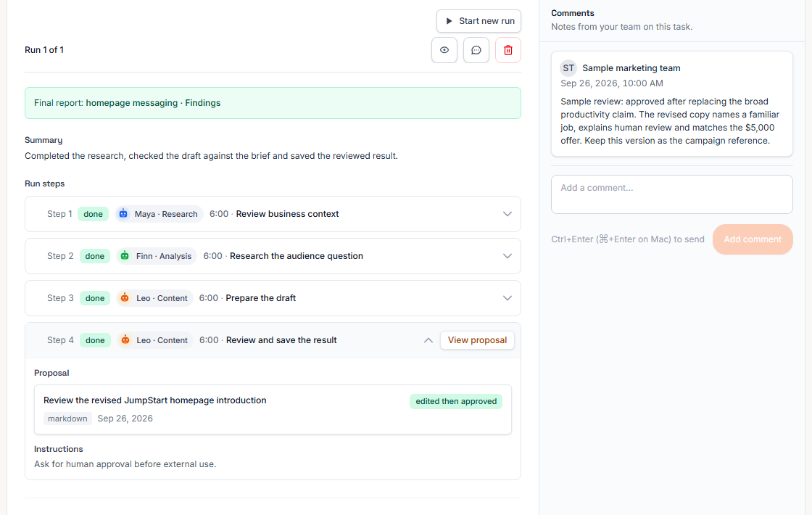Click the Leo robot avatar icon in Step 3

125,298
